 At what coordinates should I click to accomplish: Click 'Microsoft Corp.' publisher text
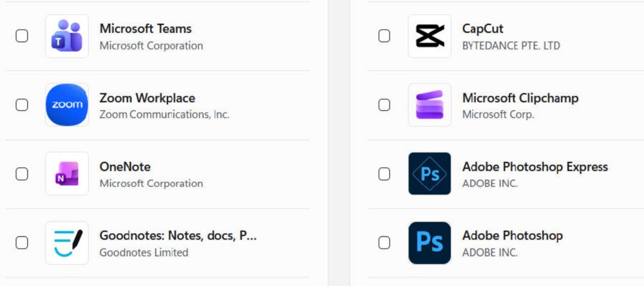498,115
